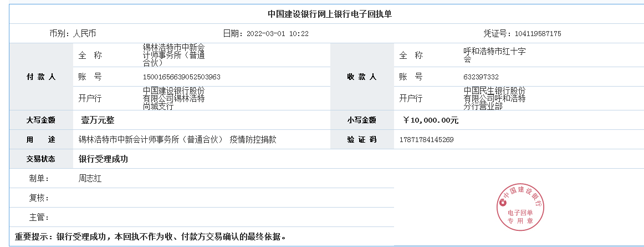Viewport: 644px width, 247px height.
Task: Click the 大写金额 label
Action: (x=41, y=120)
